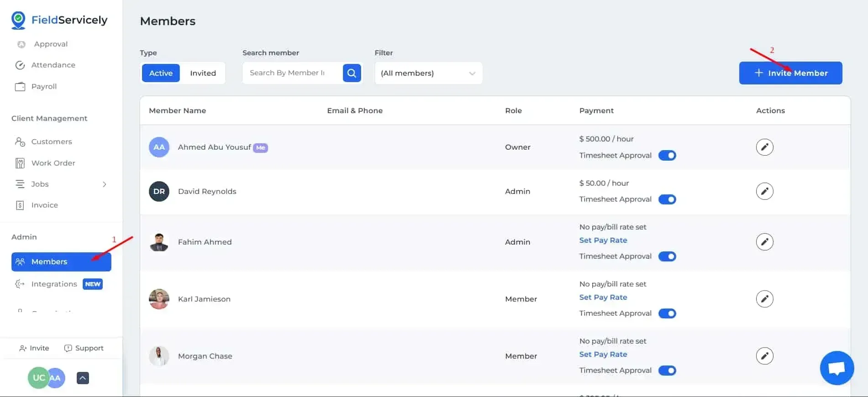The height and width of the screenshot is (397, 868).
Task: Toggle Timesheet Approval for Ahmed Abu Yousuf
Action: tap(667, 156)
